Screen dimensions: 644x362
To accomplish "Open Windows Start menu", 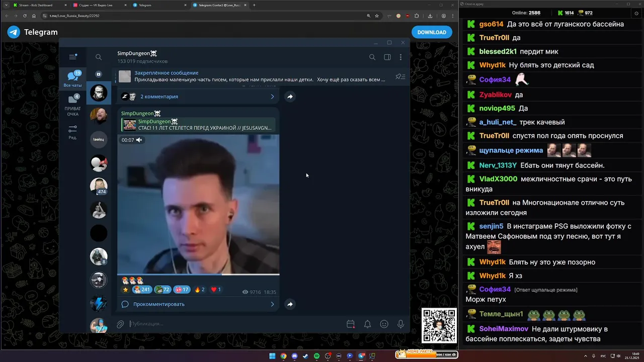I will pyautogui.click(x=272, y=356).
